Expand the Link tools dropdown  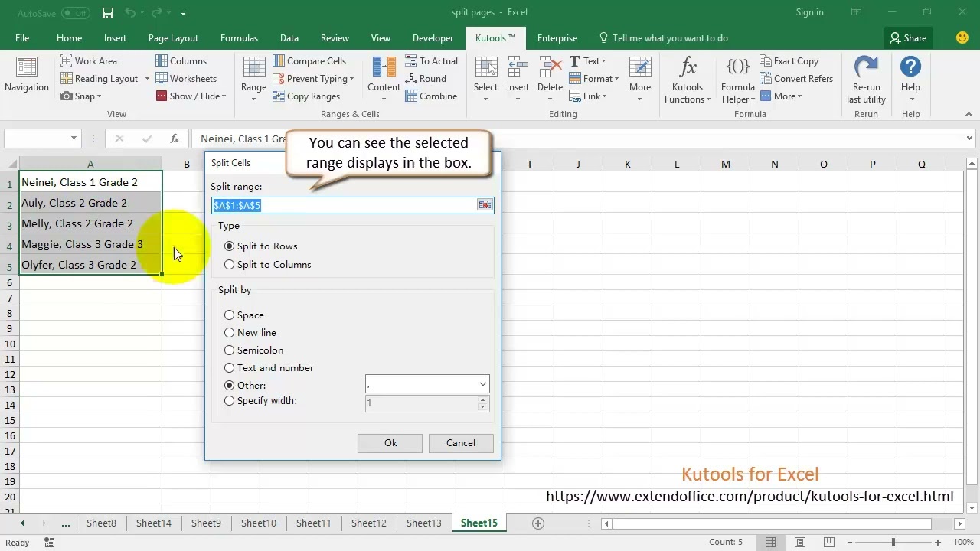(604, 96)
